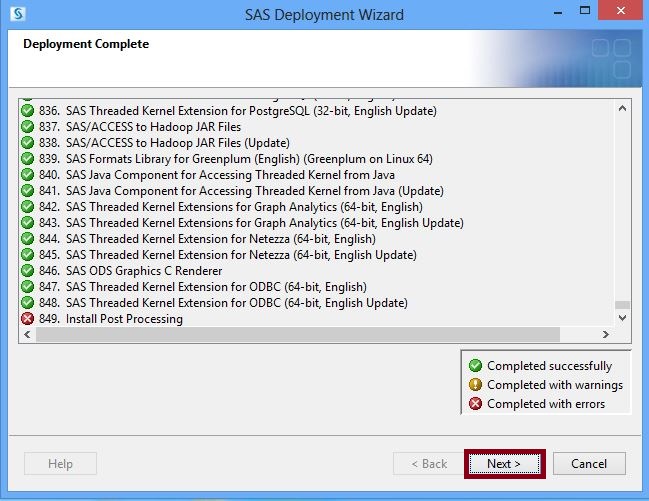Click the Completed with warnings legend text
Image resolution: width=649 pixels, height=501 pixels.
555,385
